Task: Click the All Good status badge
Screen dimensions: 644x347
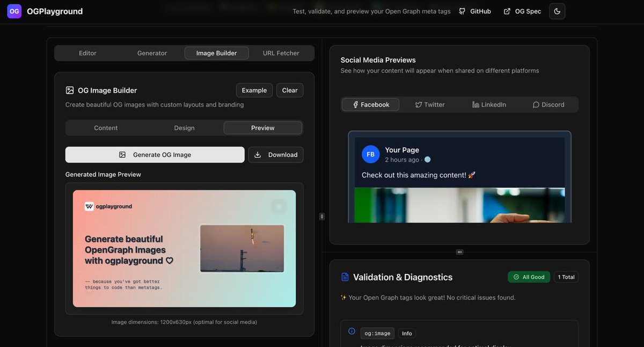Action: click(x=529, y=277)
